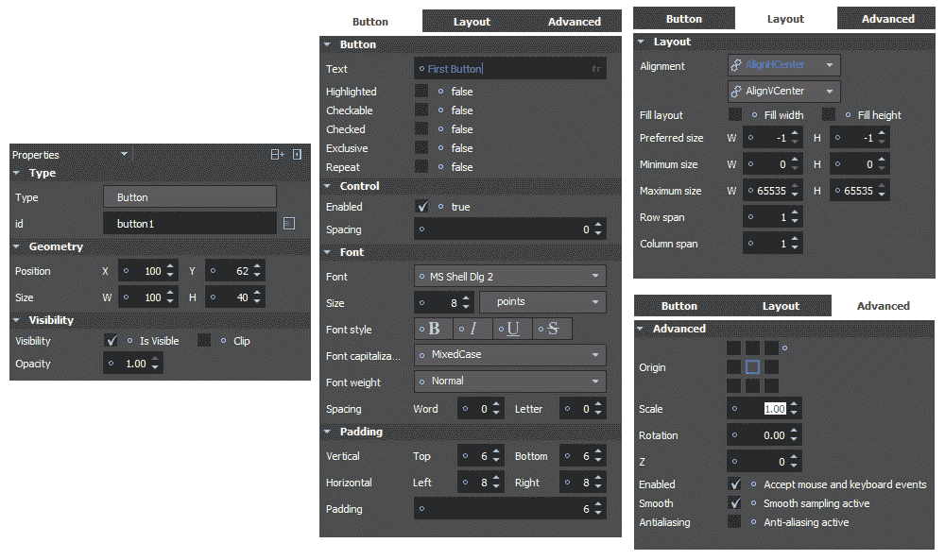Toggle underline font style
945x560 pixels.
pos(514,329)
